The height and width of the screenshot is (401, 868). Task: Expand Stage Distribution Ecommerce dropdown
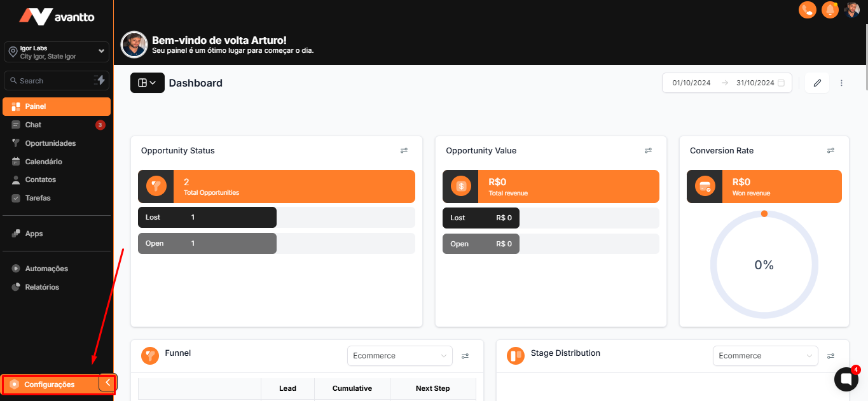[x=765, y=356]
